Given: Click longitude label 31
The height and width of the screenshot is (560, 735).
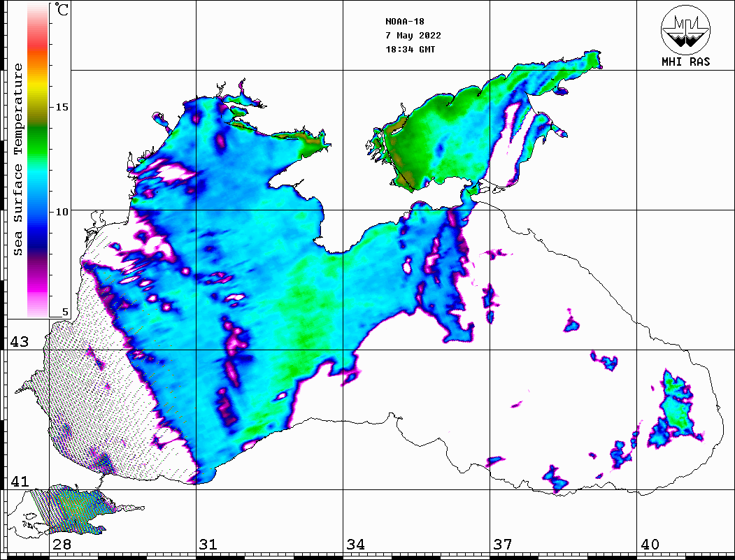Looking at the screenshot, I should click(208, 545).
